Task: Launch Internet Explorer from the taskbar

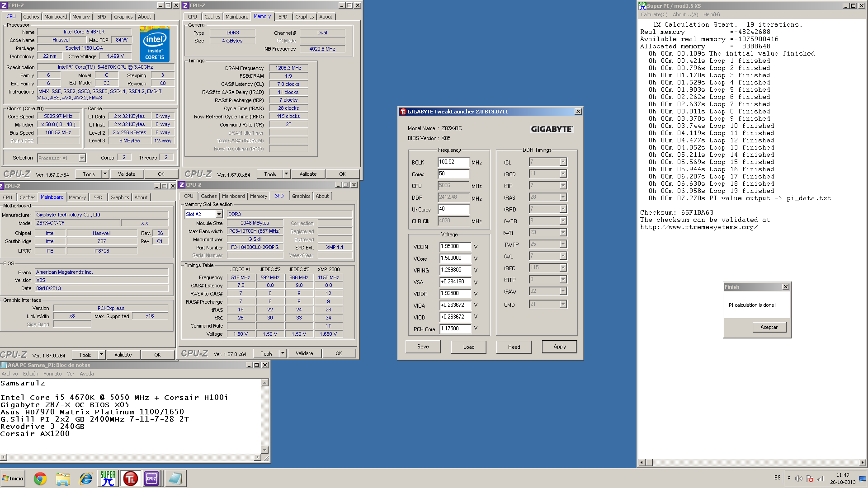Action: 85,479
